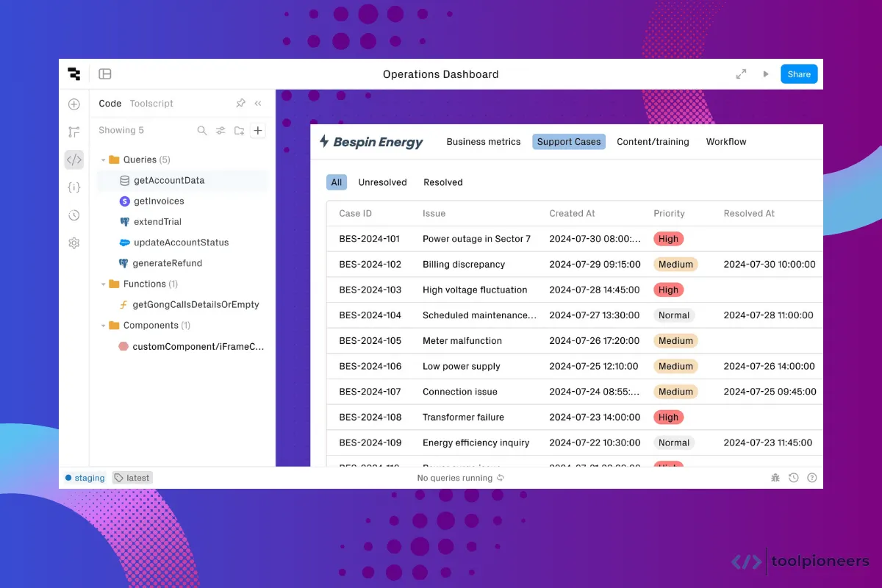The width and height of the screenshot is (882, 588).
Task: Open the add component plus icon in sidebar
Action: (x=73, y=104)
